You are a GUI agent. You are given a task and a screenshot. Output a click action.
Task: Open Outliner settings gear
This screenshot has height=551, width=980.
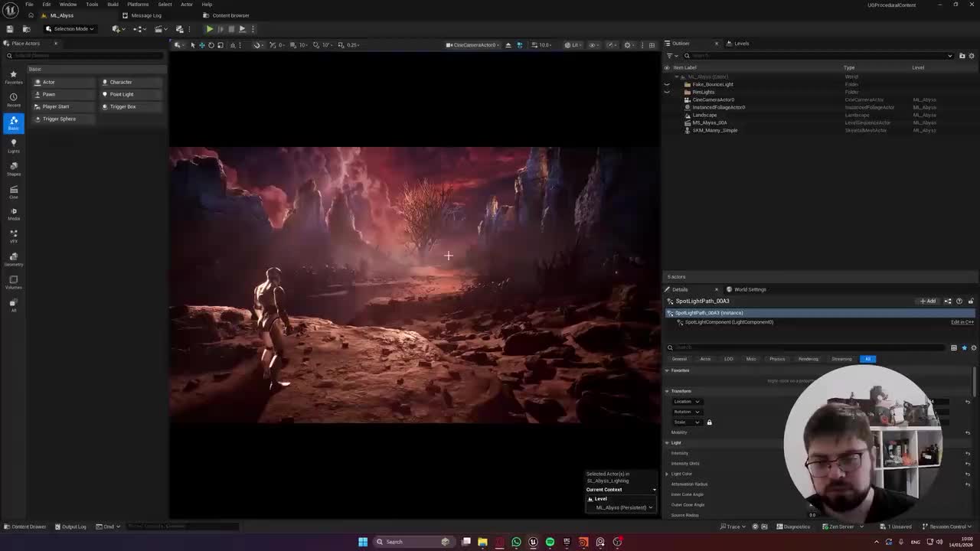tap(972, 56)
